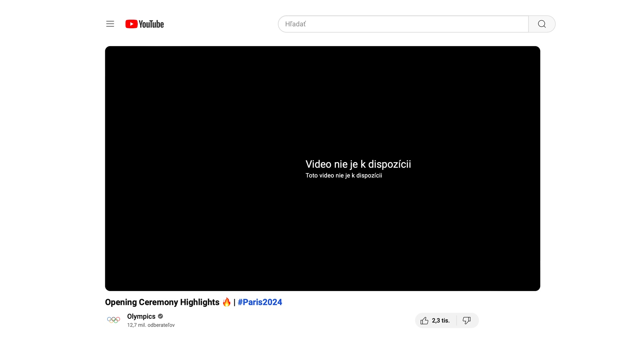This screenshot has height=340, width=644.
Task: Click 'Toto video nie je k dispozícii' subtitle
Action: click(343, 176)
